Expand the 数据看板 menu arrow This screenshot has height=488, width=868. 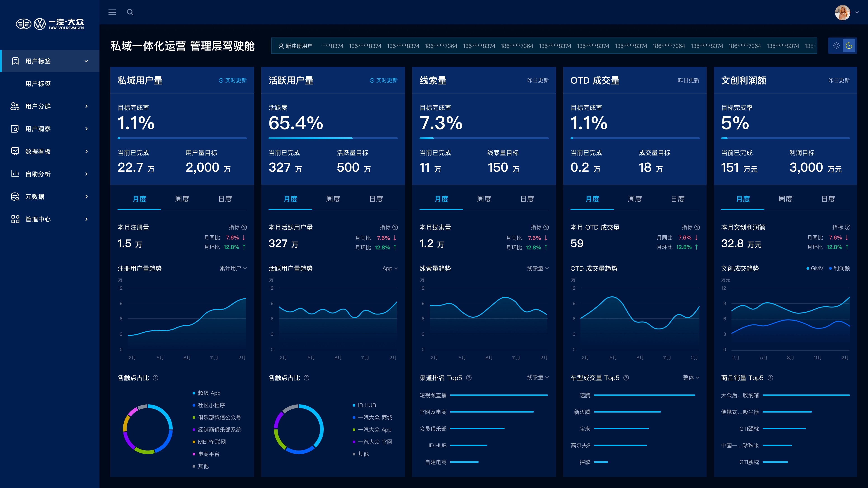click(87, 151)
